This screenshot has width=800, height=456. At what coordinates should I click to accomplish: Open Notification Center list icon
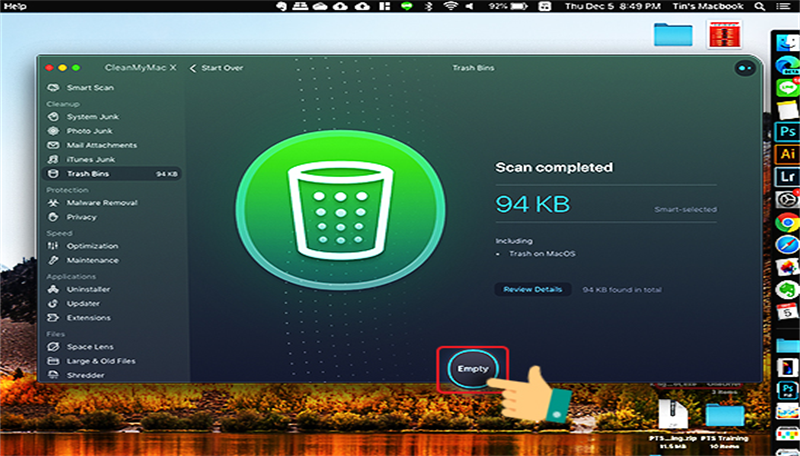(x=783, y=6)
